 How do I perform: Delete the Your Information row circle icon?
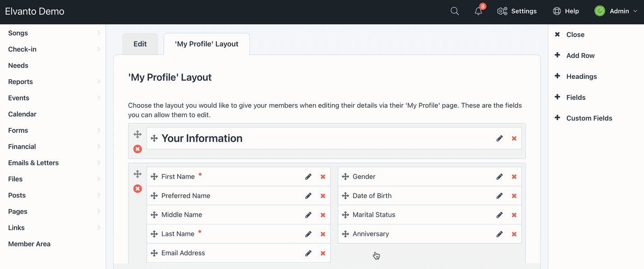138,149
